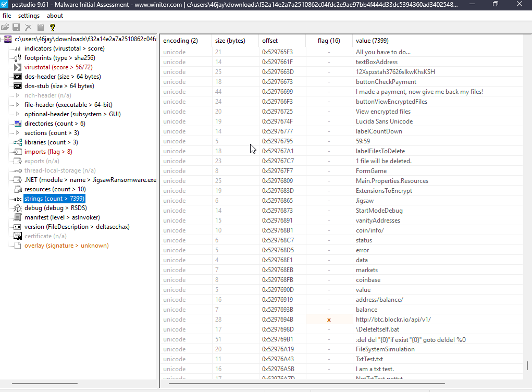
Task: Sort by the encoding (2) column header
Action: click(x=186, y=41)
